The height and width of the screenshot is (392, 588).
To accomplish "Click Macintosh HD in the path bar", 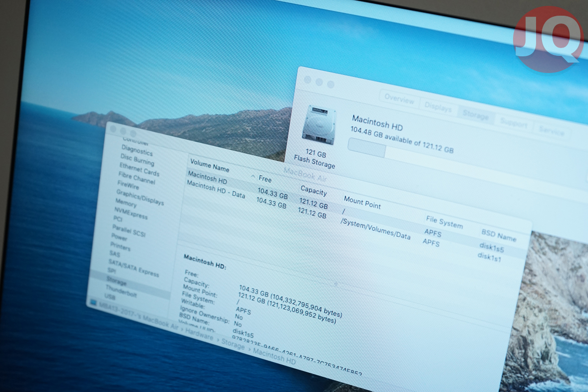I will point(274,357).
